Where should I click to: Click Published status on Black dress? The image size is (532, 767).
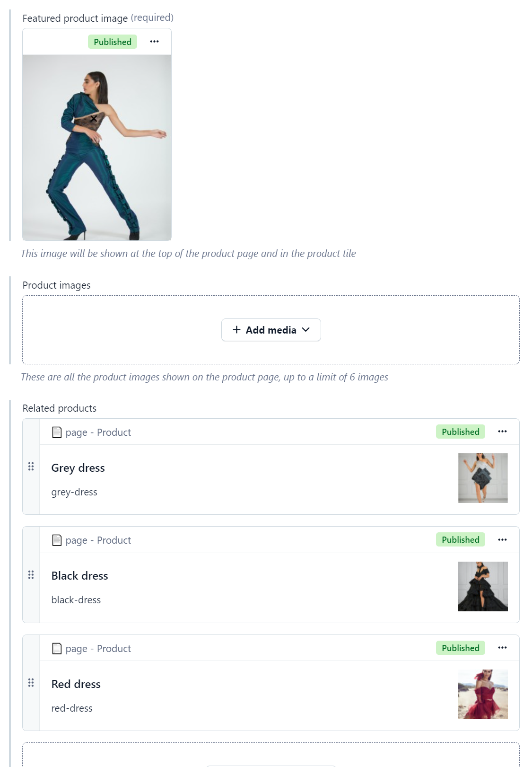[x=460, y=540]
